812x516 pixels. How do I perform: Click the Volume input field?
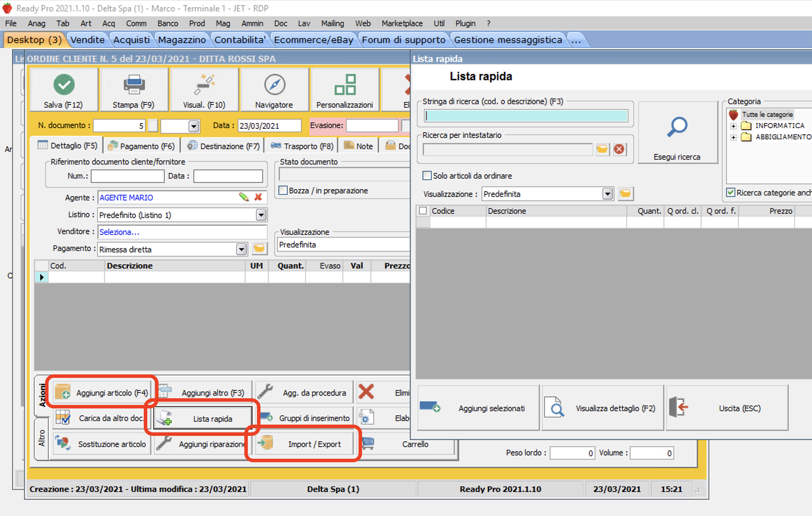pos(652,453)
